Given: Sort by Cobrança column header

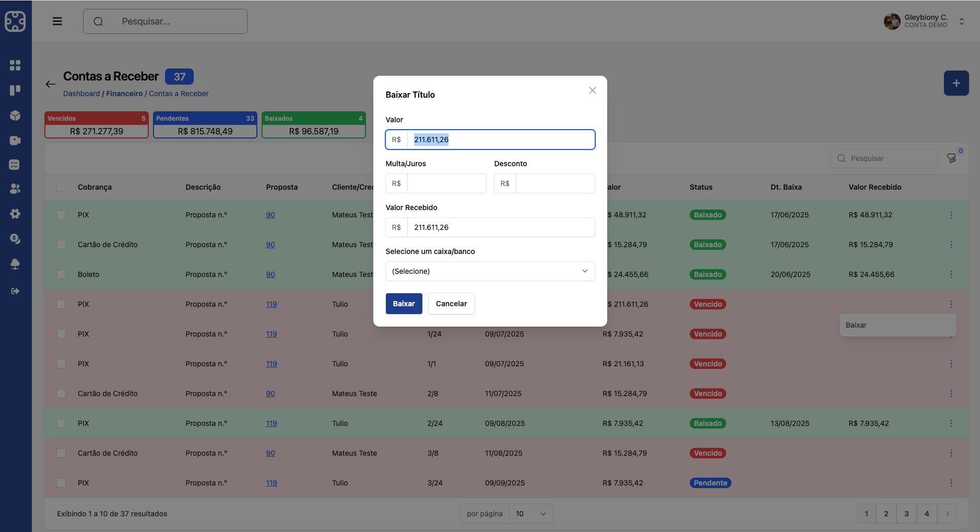Looking at the screenshot, I should pos(95,187).
